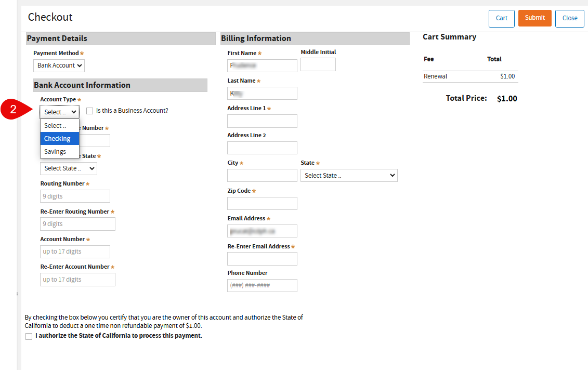Click the Close button in header
The image size is (588, 370).
click(x=569, y=18)
